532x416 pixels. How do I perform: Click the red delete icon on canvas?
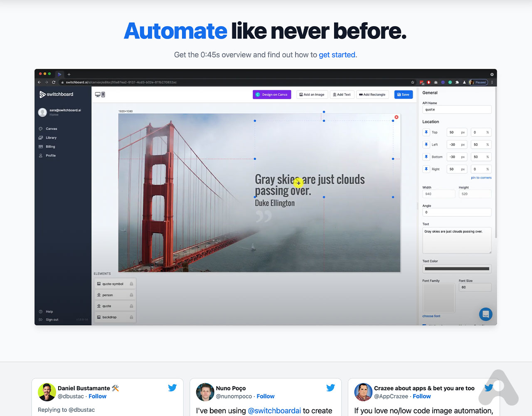click(397, 117)
